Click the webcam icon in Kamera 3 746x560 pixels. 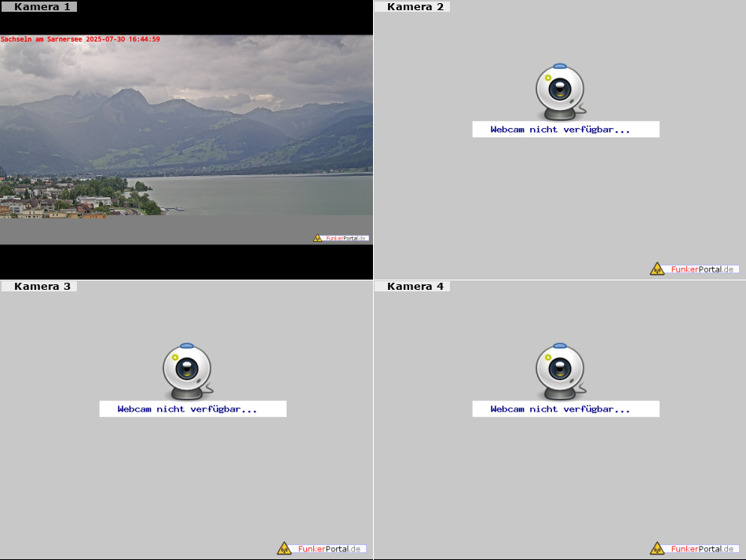point(188,372)
